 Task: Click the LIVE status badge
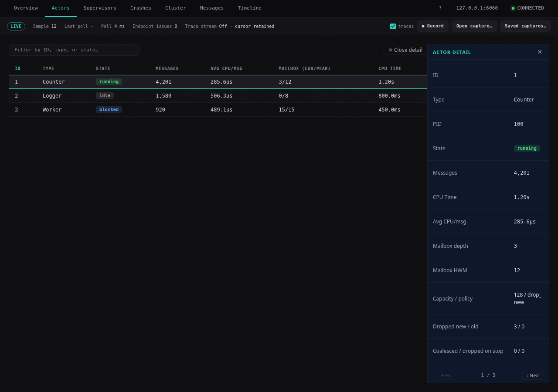tap(16, 27)
